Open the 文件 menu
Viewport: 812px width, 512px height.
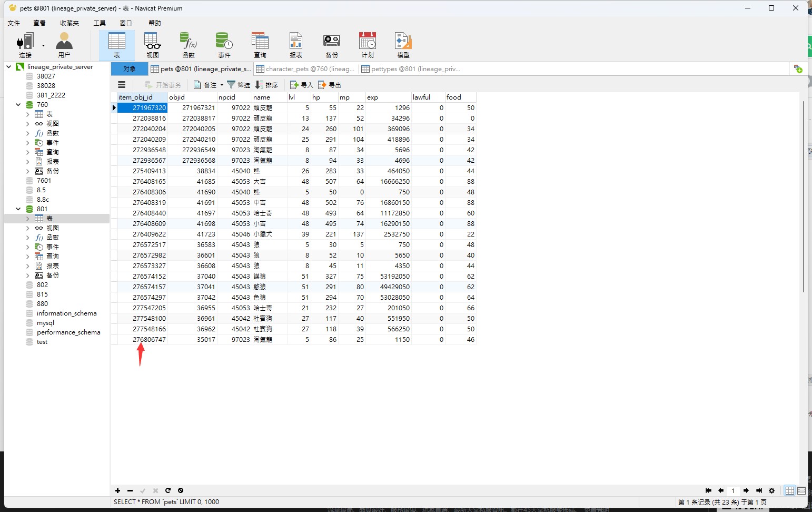pos(14,23)
